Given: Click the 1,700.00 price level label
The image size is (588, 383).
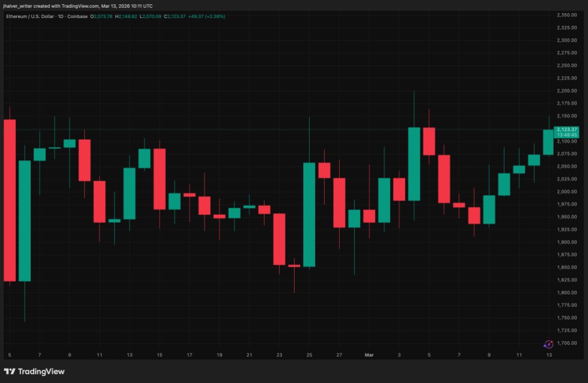Looking at the screenshot, I should point(567,343).
